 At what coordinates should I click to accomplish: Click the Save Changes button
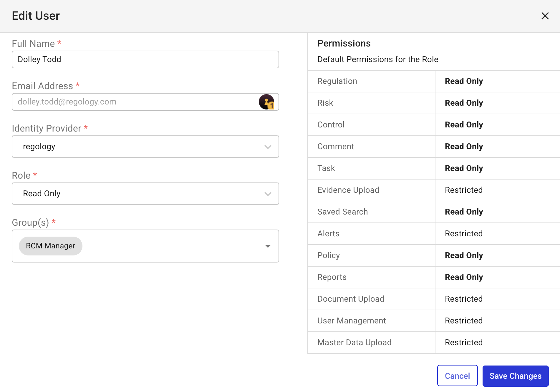pos(515,376)
